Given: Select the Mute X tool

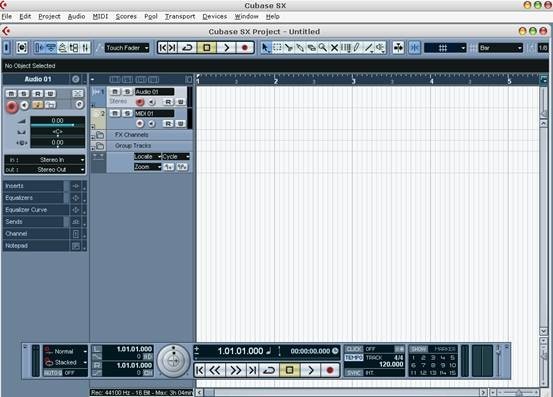Looking at the screenshot, I should tap(334, 48).
